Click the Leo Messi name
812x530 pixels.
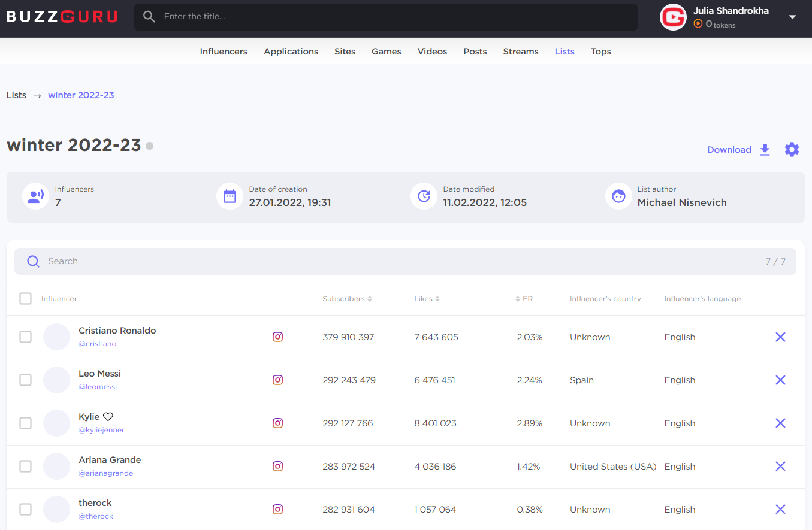pyautogui.click(x=100, y=374)
